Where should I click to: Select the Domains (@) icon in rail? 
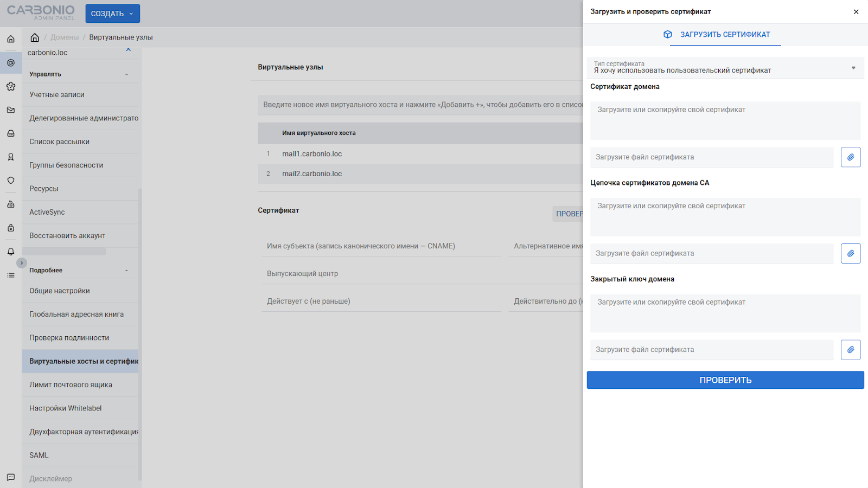[11, 63]
